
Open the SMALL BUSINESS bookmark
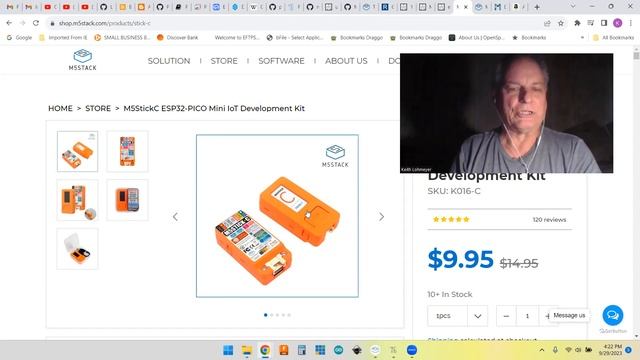point(122,38)
